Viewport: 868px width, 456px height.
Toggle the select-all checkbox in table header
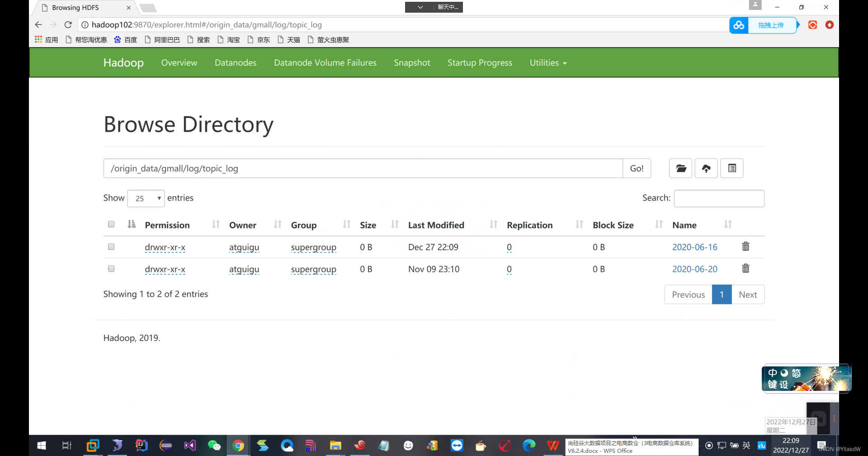(x=111, y=224)
